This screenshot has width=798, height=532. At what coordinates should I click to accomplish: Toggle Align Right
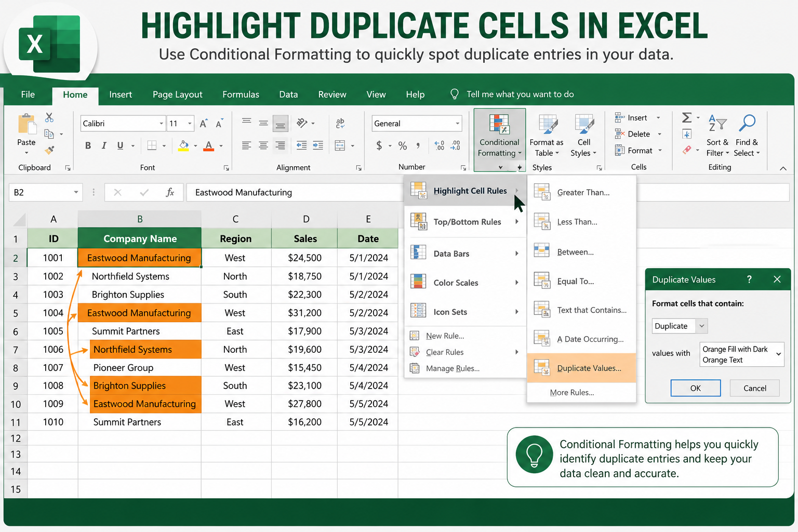[280, 145]
